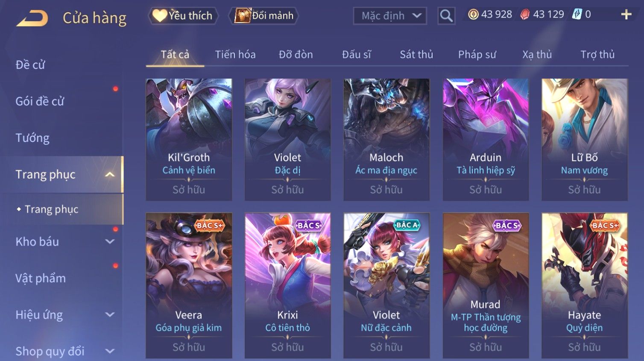Select the Xạ thủ tab

click(x=537, y=54)
